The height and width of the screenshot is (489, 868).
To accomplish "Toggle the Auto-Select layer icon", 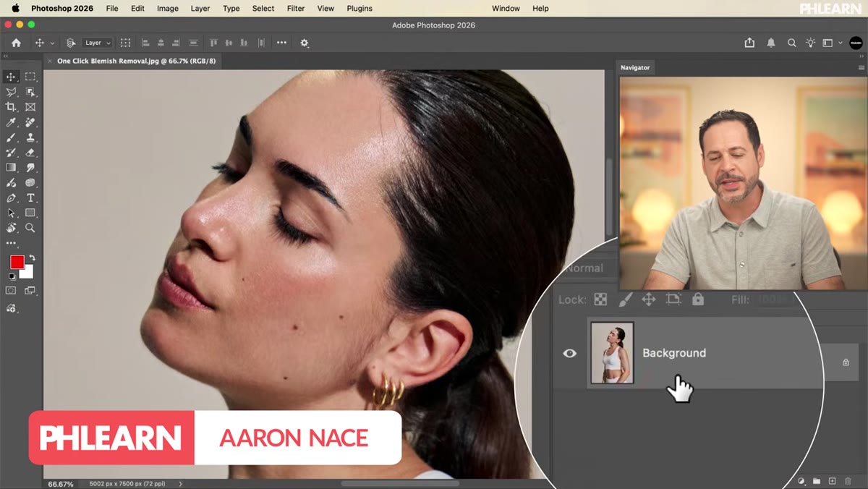I will coord(71,43).
